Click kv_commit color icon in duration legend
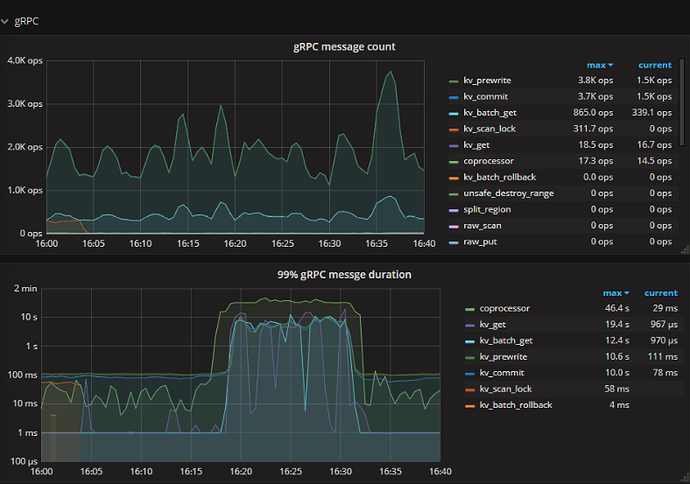The image size is (690, 484). (x=471, y=372)
